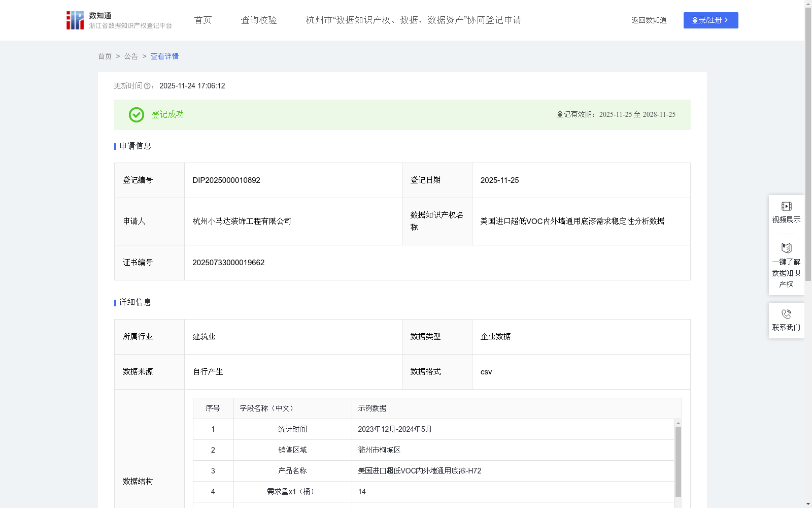The height and width of the screenshot is (508, 812).
Task: Click the arrow in 登录/注册 button
Action: (x=726, y=20)
